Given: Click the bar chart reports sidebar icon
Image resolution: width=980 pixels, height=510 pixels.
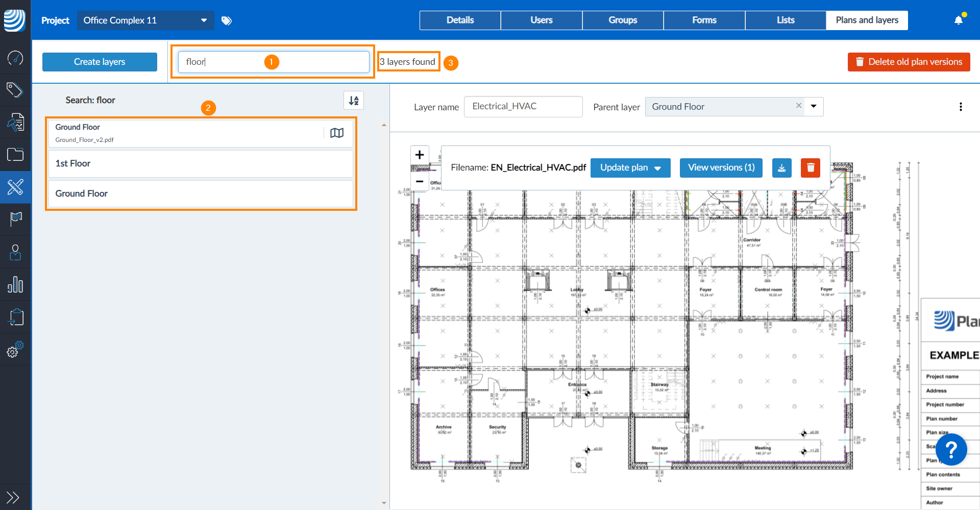Looking at the screenshot, I should (x=15, y=284).
